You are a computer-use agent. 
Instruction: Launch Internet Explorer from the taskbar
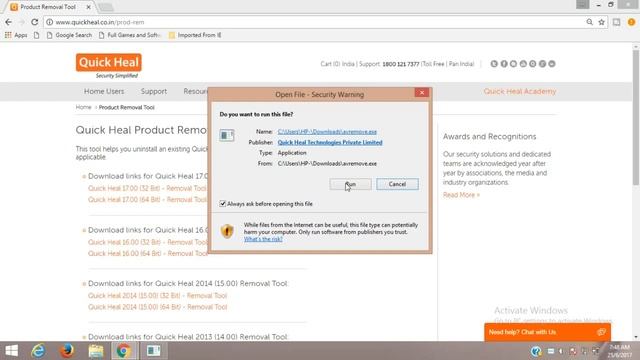point(38,351)
